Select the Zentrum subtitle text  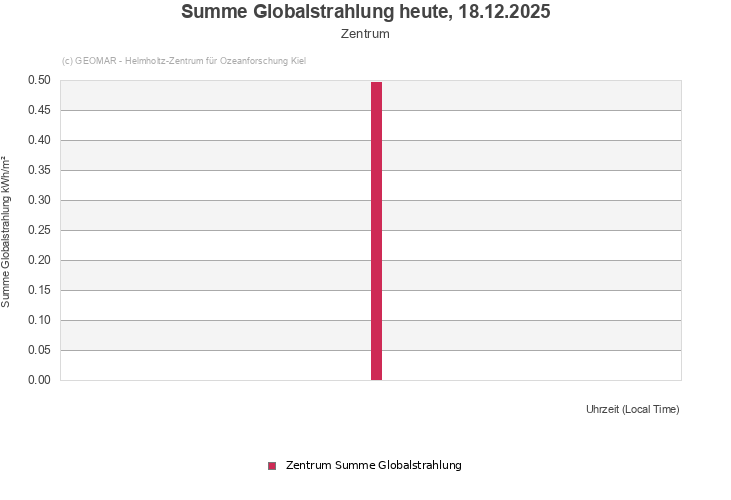point(365,33)
